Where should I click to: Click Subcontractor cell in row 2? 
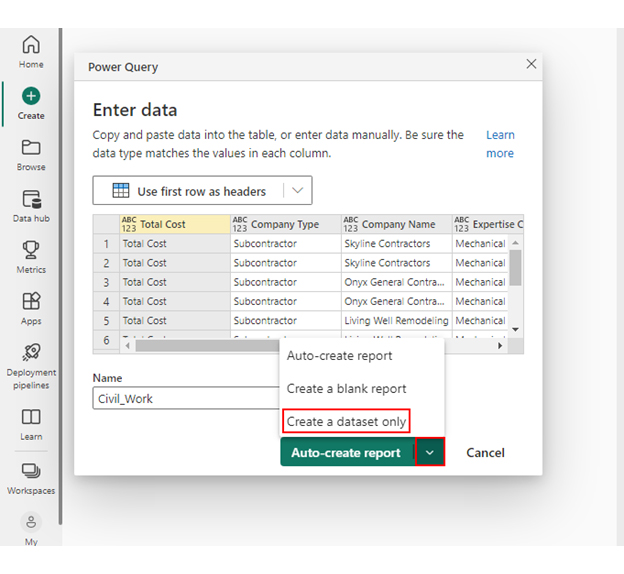coord(286,263)
